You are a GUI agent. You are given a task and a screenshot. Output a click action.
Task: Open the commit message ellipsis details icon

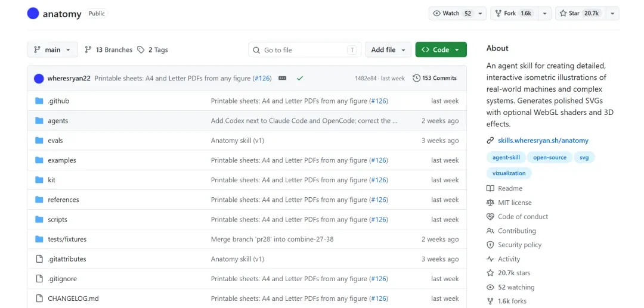[x=282, y=78]
